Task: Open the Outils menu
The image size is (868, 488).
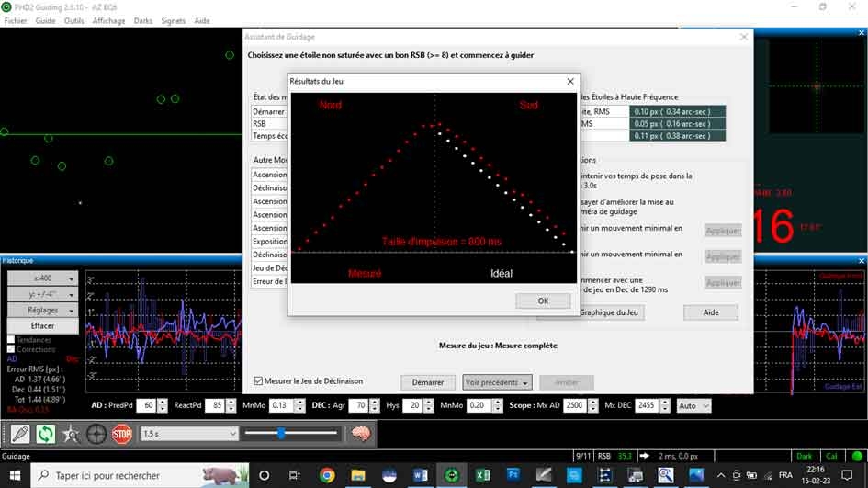Action: coord(73,20)
